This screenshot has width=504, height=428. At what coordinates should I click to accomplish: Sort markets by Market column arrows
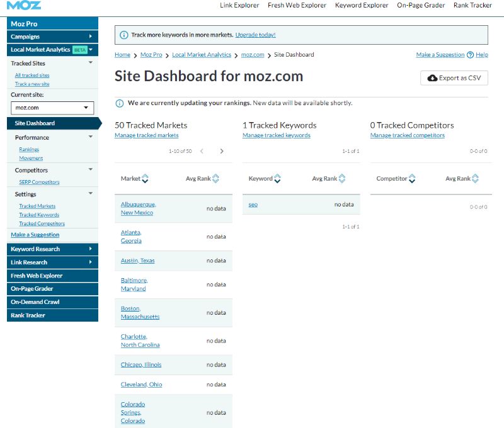click(x=145, y=179)
